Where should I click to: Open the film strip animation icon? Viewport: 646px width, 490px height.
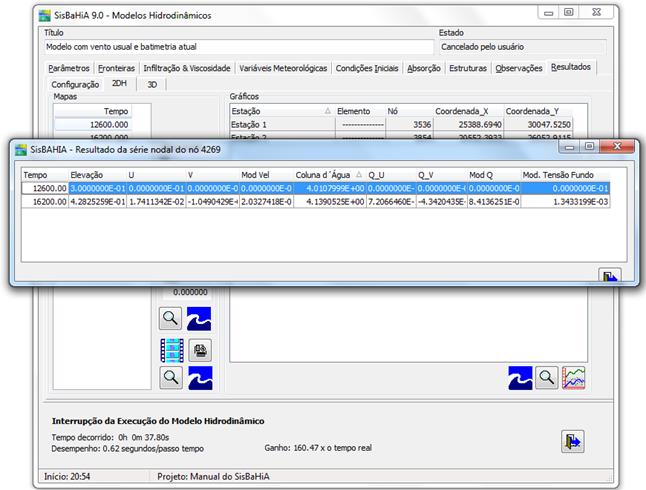tap(172, 351)
